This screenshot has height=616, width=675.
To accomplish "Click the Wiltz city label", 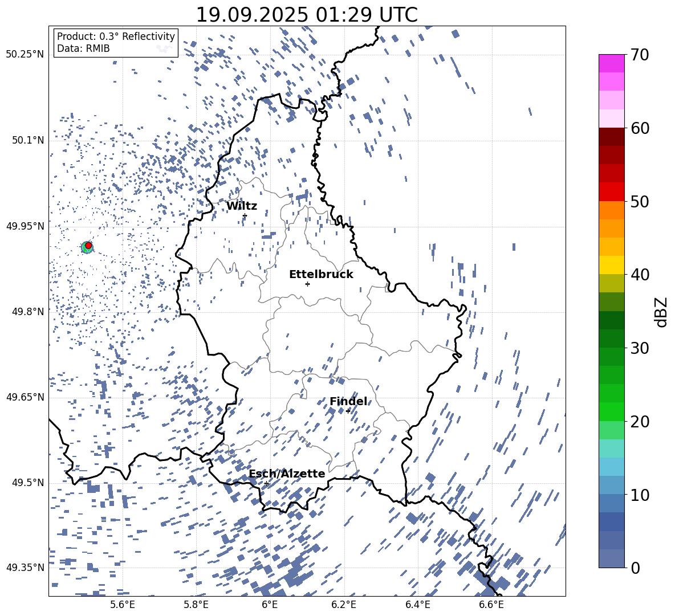I will (242, 206).
